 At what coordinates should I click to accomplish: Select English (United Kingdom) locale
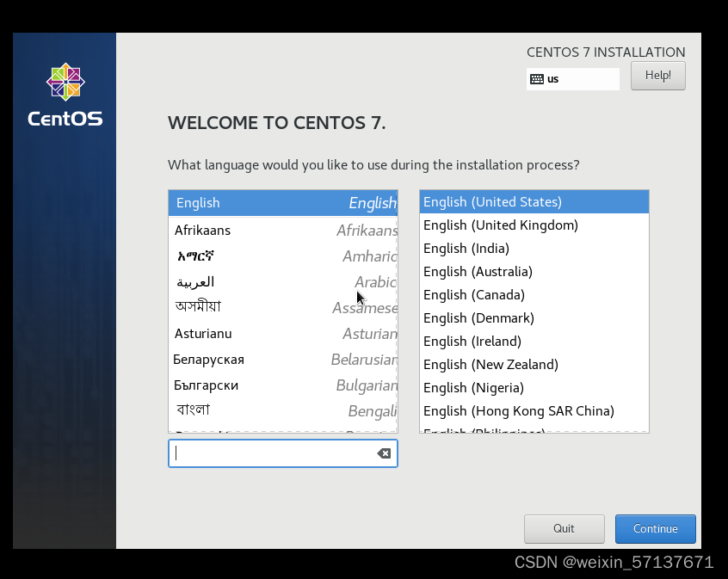point(534,225)
